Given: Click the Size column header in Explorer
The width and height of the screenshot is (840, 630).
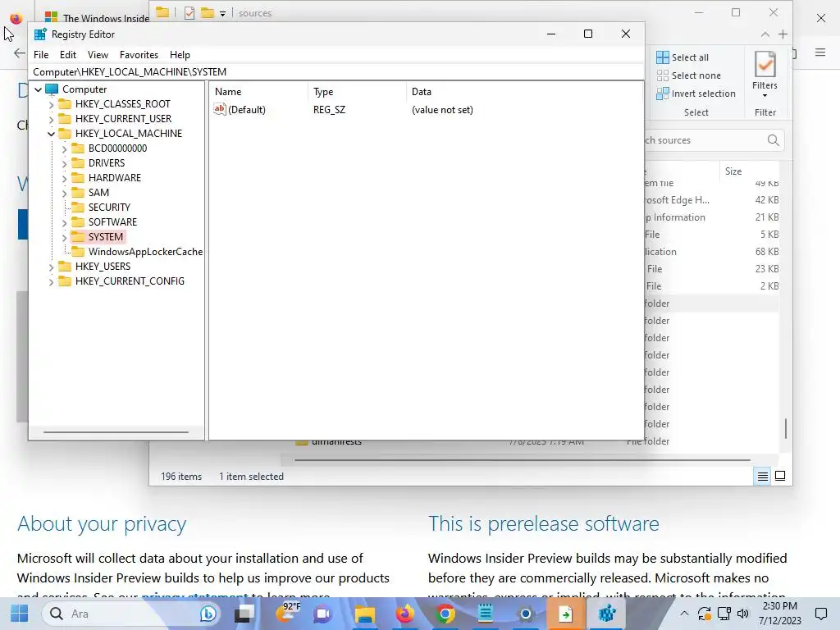Looking at the screenshot, I should [748, 171].
